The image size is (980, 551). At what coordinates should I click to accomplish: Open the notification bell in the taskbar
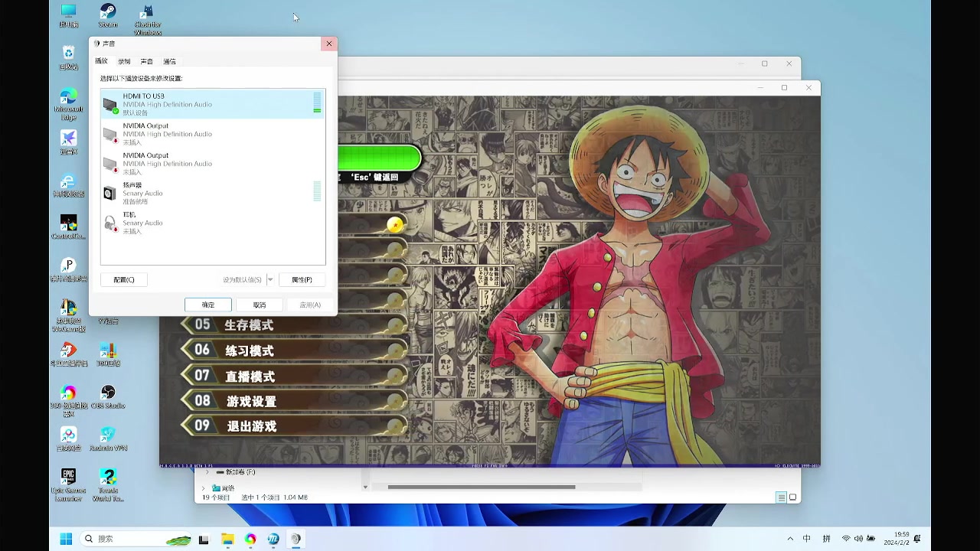coord(917,539)
